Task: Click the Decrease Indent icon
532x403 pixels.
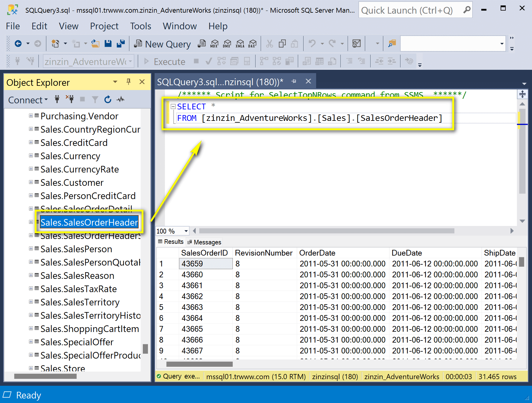Action: pos(379,61)
